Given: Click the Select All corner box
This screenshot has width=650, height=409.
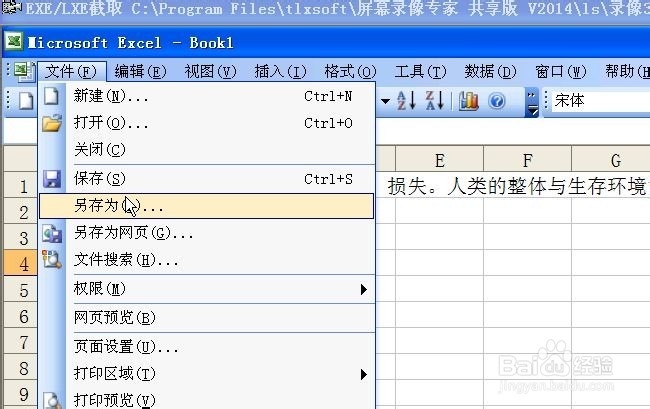Looking at the screenshot, I should pos(20,159).
